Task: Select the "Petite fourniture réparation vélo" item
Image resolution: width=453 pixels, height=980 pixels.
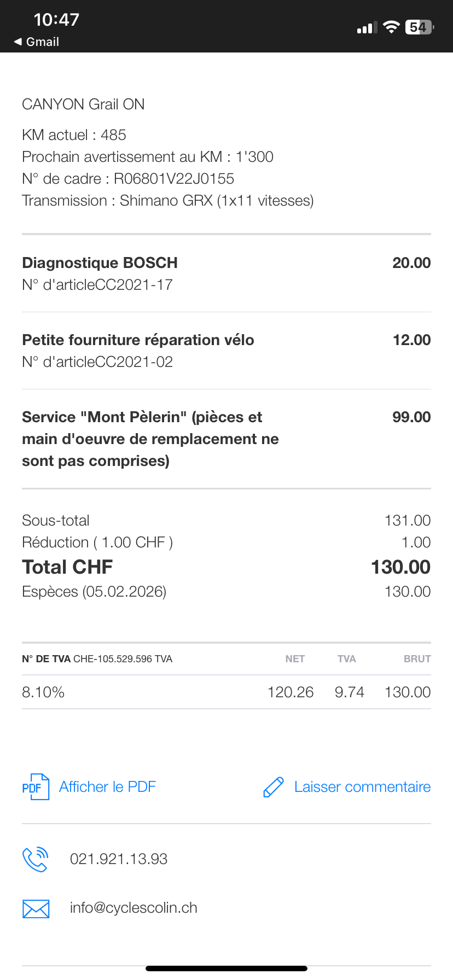Action: click(x=138, y=340)
